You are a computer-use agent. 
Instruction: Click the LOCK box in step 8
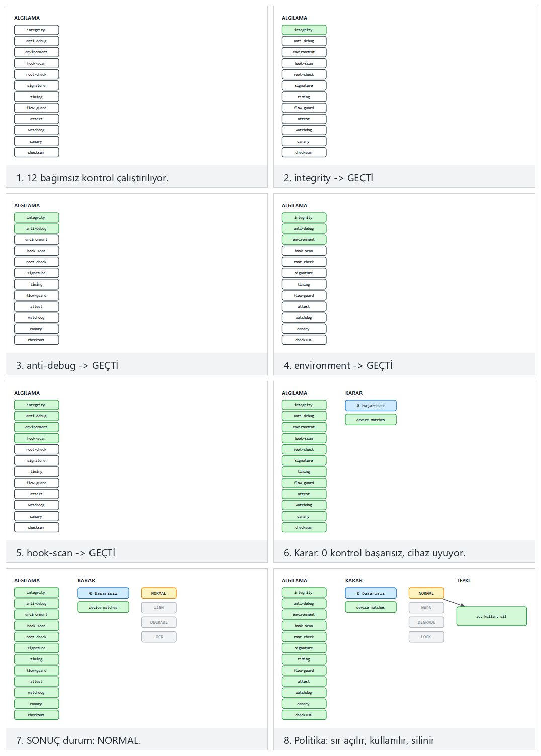click(426, 637)
